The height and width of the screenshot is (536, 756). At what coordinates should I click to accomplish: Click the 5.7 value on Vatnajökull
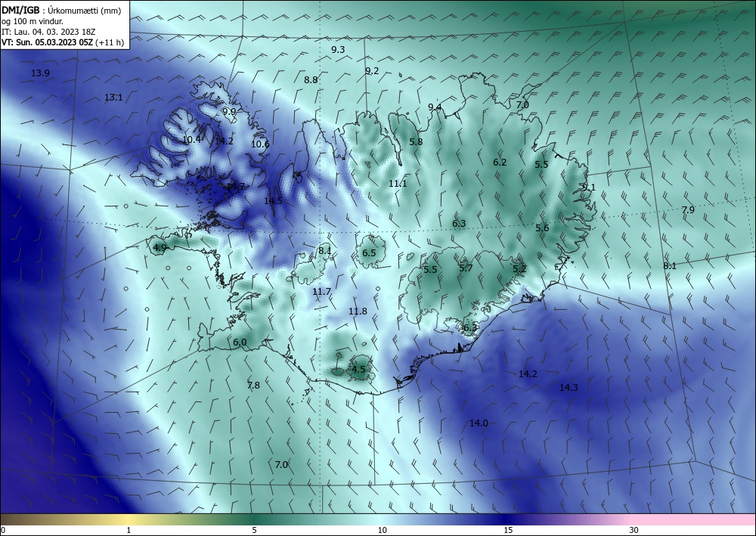click(466, 268)
